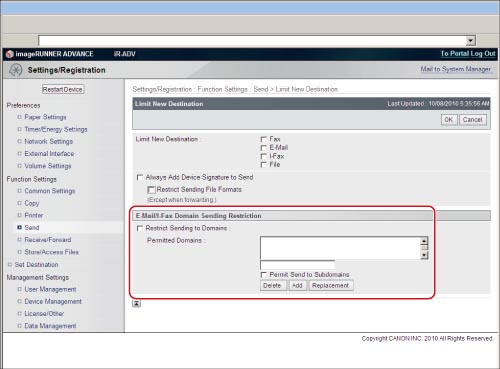The image size is (500, 369).
Task: Open Receive/Forward in the sidebar
Action: click(48, 240)
